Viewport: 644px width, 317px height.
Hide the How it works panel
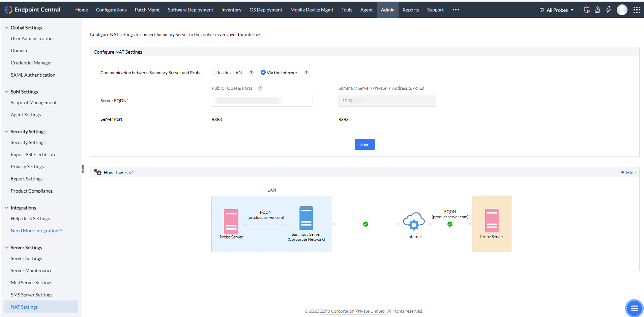tap(628, 173)
